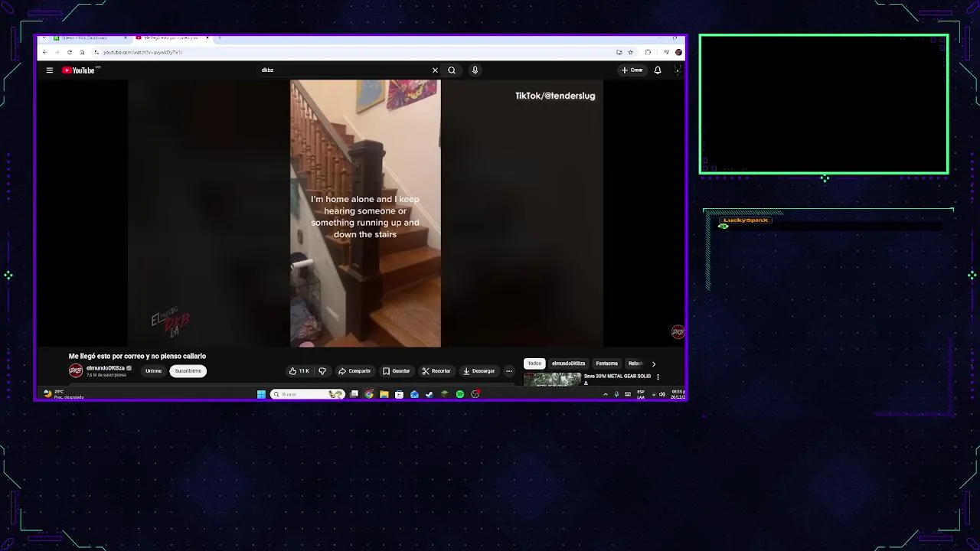Open options for Metal Gear Solid ad

658,377
